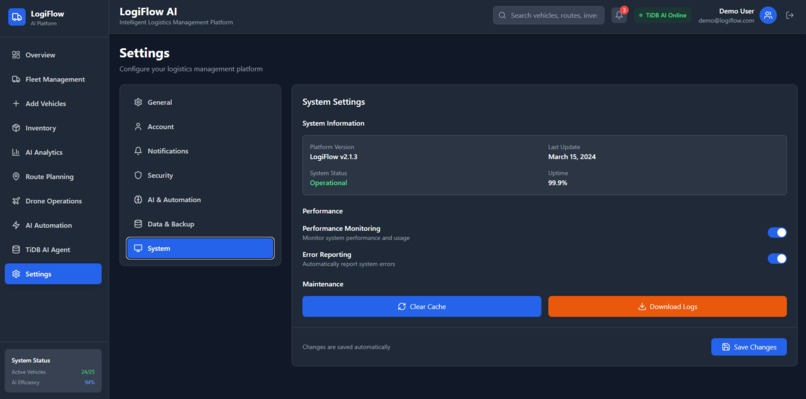Open AI Analytics in sidebar
806x399 pixels.
[53, 152]
